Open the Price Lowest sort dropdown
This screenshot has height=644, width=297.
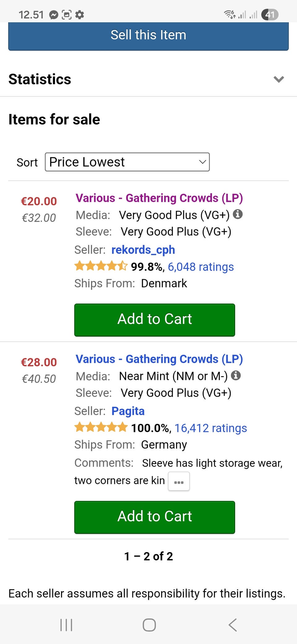[x=127, y=162]
